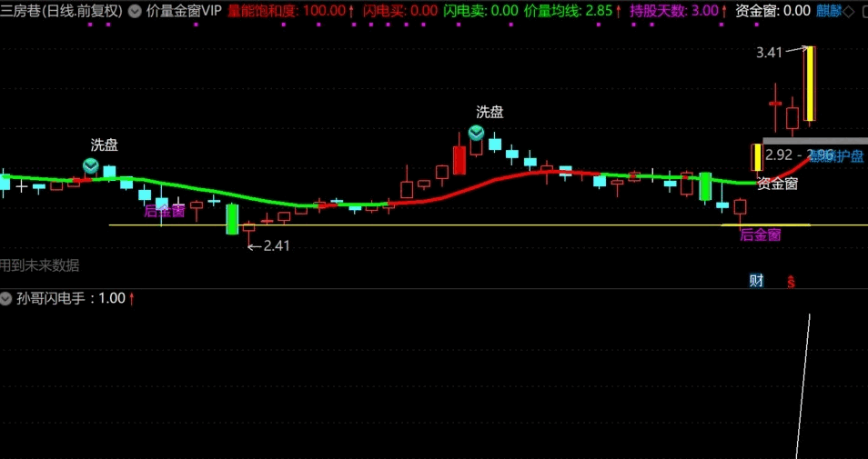The width and height of the screenshot is (868, 459).
Task: Select the 资金窗: 0.00 header readout
Action: click(772, 11)
